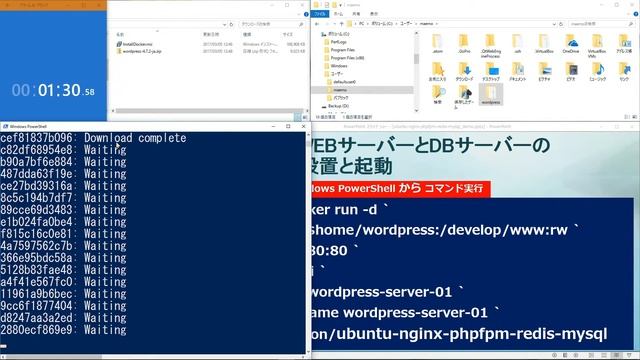Switch to large icons view in maemo Explorer status bar
This screenshot has height=360, width=640.
635,117
